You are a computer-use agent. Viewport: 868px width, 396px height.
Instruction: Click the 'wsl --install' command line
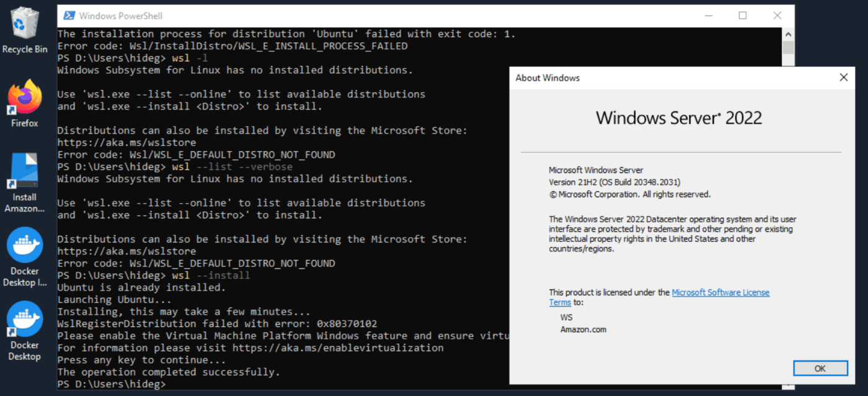pyautogui.click(x=154, y=276)
